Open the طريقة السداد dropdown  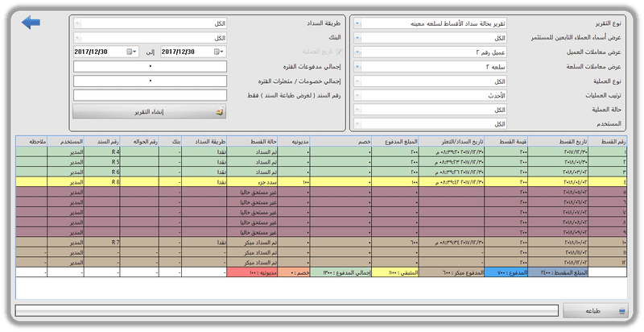[x=77, y=23]
